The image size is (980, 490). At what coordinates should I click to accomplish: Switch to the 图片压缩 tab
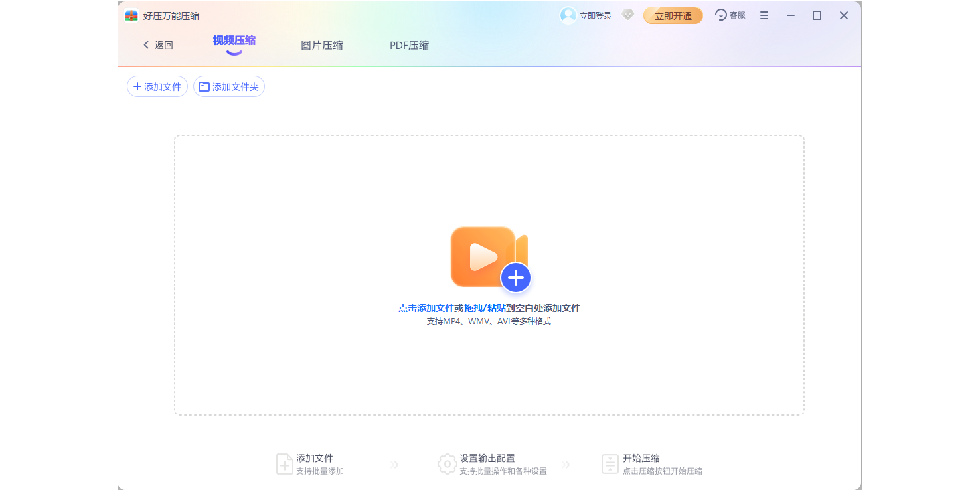(x=322, y=45)
